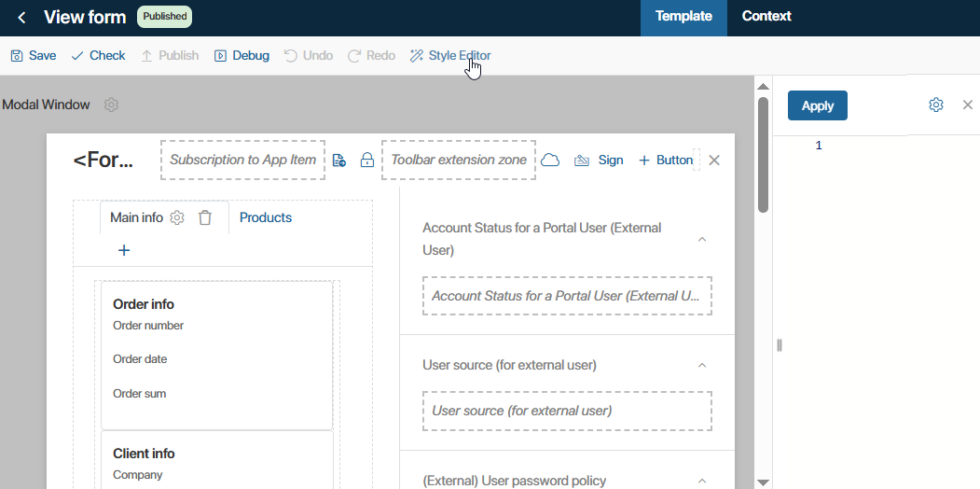Open the Debug mode
This screenshot has height=489, width=980.
point(242,56)
